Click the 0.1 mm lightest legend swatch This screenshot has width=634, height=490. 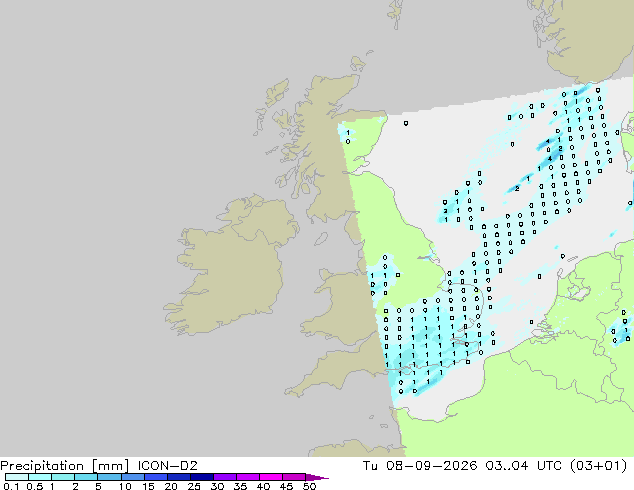click(17, 477)
